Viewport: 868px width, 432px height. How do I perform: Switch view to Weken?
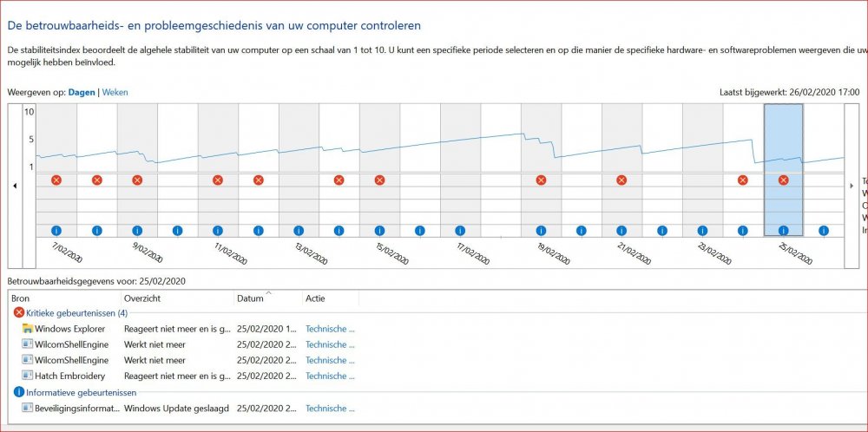click(115, 92)
